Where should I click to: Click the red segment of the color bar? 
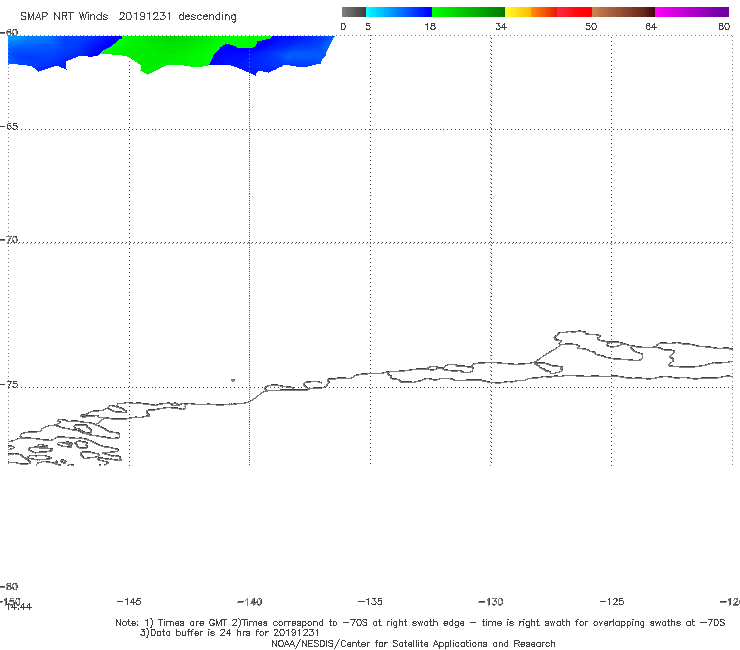click(574, 12)
